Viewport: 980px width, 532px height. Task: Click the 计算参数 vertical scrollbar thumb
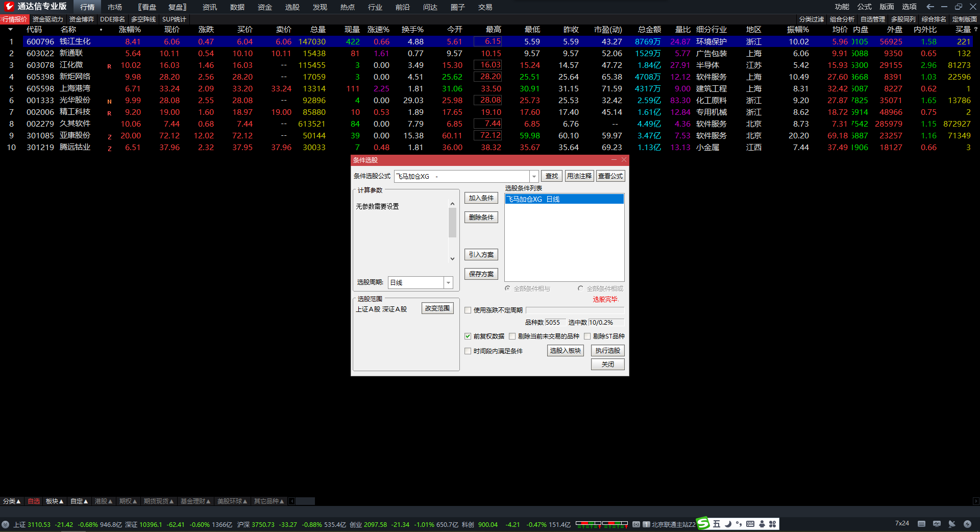tap(452, 223)
